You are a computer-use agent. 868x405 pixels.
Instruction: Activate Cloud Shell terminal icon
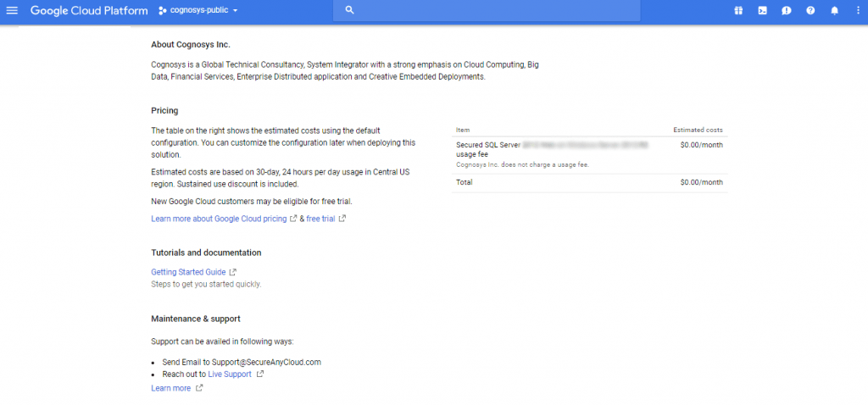point(762,10)
